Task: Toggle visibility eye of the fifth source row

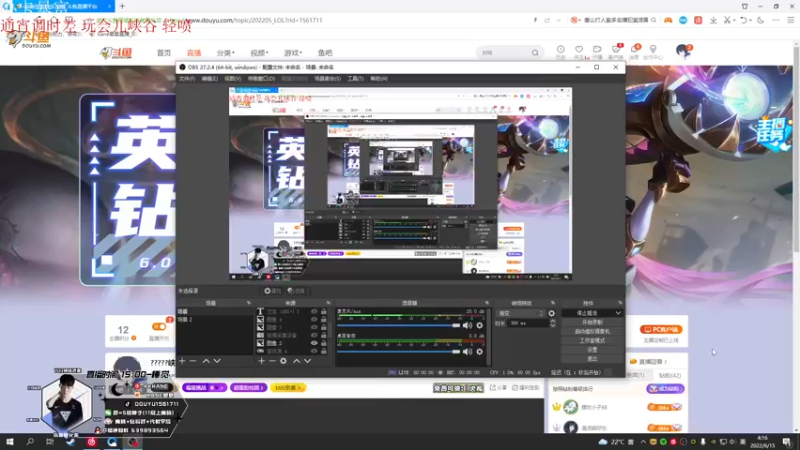Action: click(x=314, y=343)
